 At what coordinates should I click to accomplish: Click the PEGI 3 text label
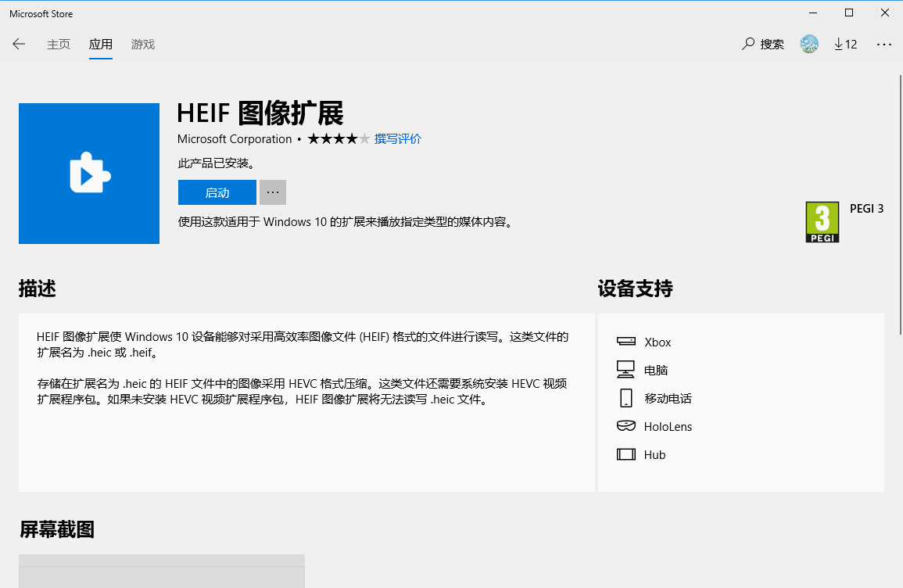tap(866, 209)
